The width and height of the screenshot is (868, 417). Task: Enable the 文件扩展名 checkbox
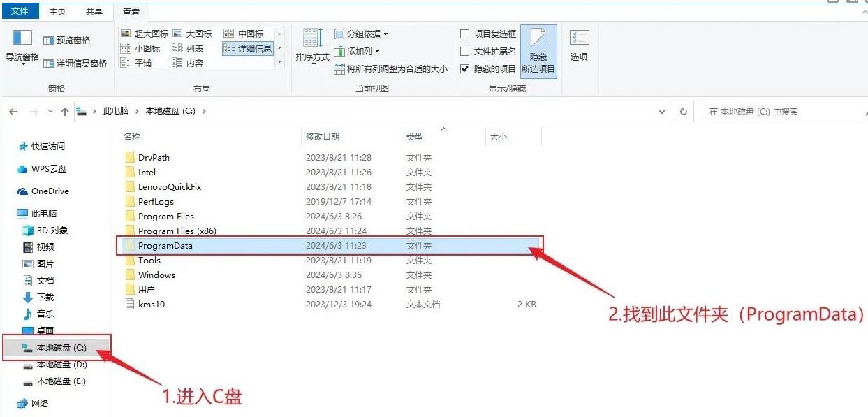point(465,51)
